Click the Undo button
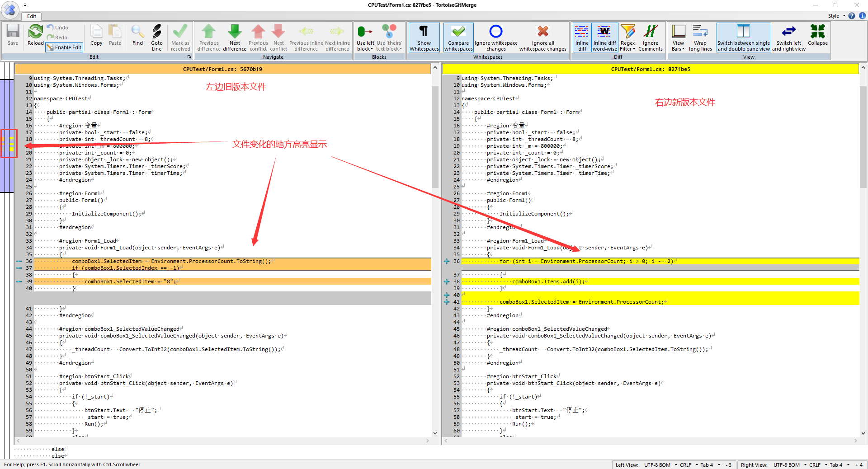The image size is (868, 469). tap(57, 28)
